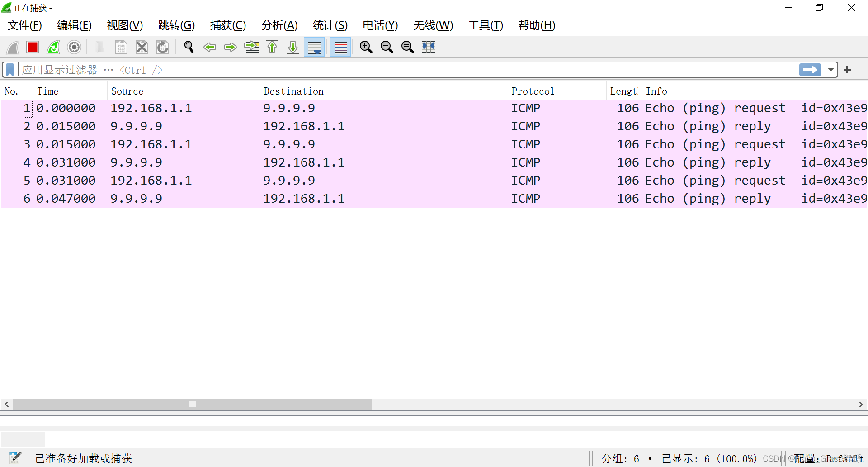Select packet 6 at time 0.047000
Viewport: 868px width, 467px height.
[x=434, y=199]
